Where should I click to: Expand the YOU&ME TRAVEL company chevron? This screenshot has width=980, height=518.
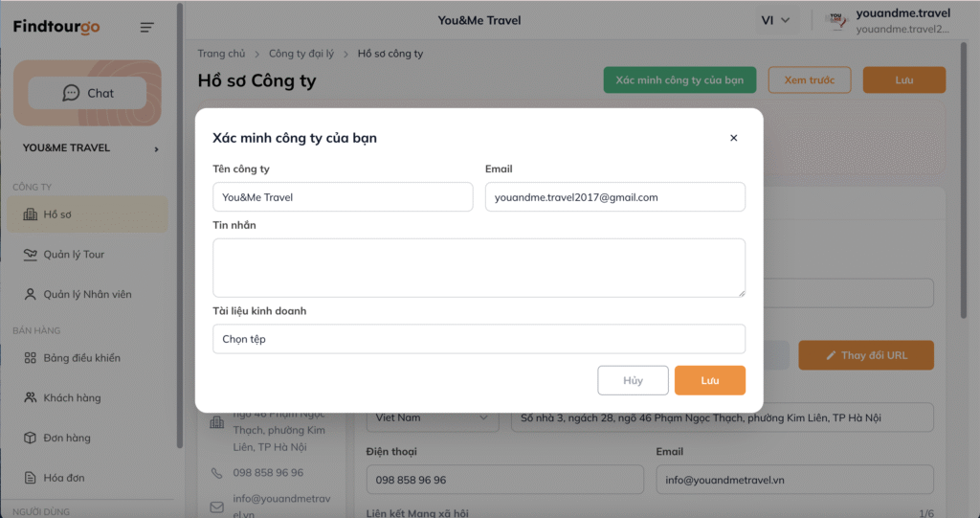coord(156,148)
